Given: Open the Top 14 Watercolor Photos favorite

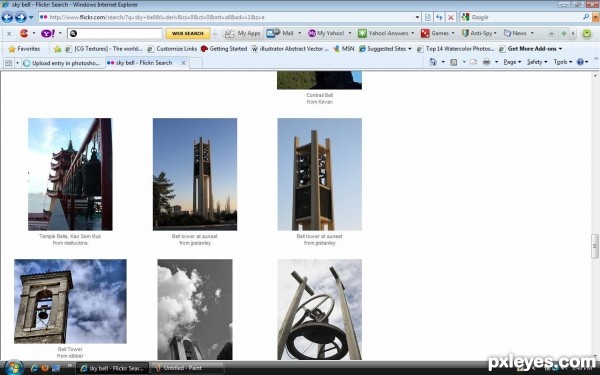Looking at the screenshot, I should point(455,49).
